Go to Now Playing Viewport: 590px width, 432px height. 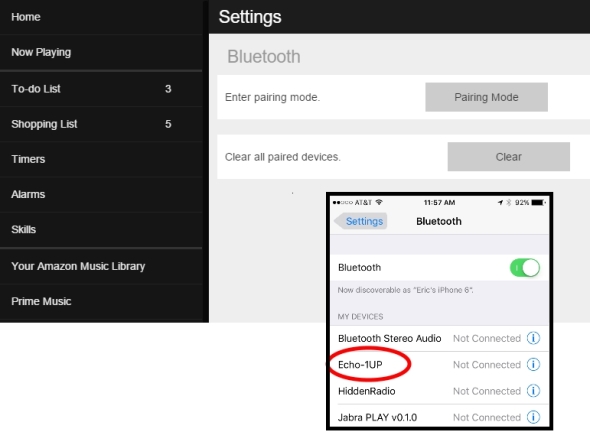coord(101,52)
